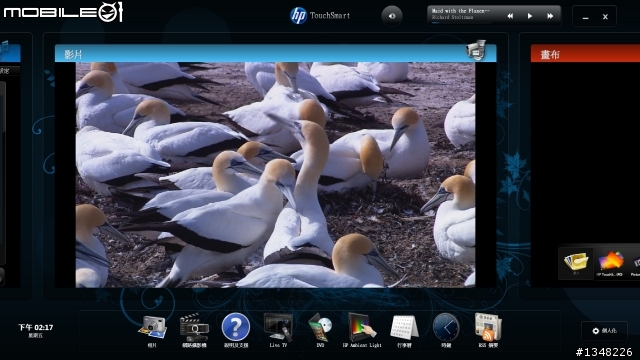The width and height of the screenshot is (640, 360).
Task: Select the yellow folder thumbnail in canvas tile
Action: [x=576, y=262]
